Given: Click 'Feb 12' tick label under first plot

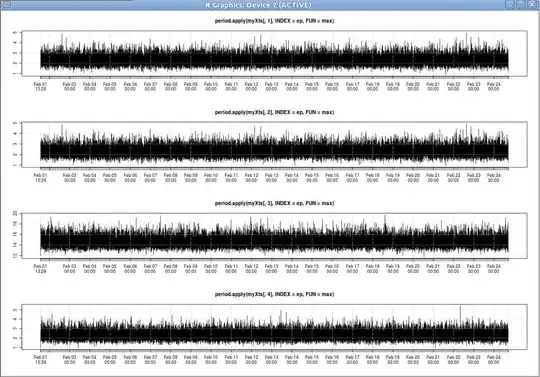Looking at the screenshot, I should tap(251, 86).
